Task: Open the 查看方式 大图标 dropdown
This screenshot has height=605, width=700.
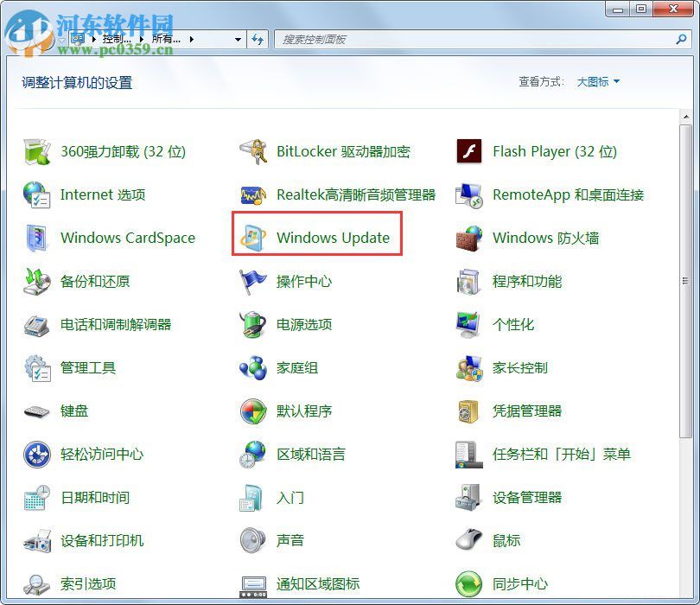Action: pyautogui.click(x=598, y=81)
